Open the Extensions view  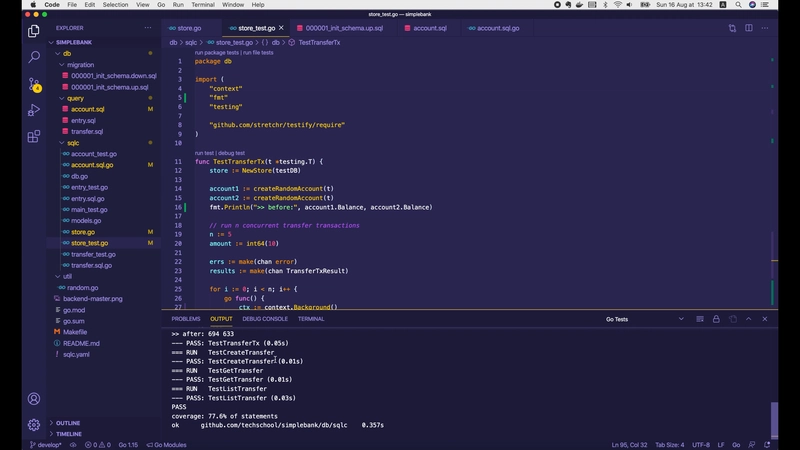(33, 136)
